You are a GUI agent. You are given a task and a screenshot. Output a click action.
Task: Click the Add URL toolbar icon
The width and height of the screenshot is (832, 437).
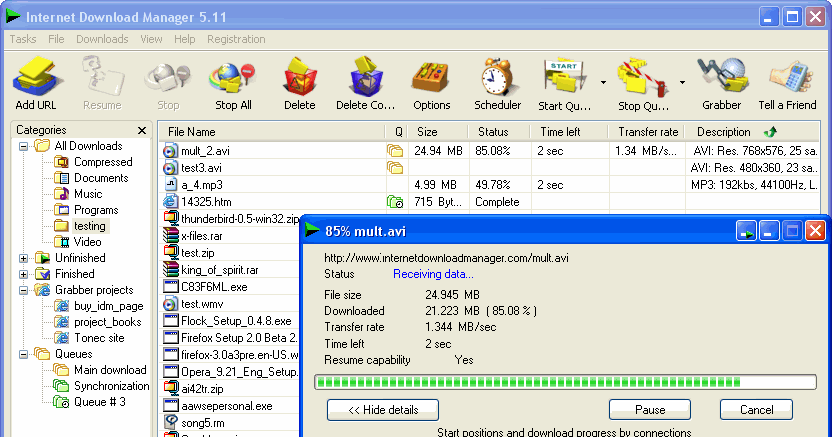click(36, 83)
